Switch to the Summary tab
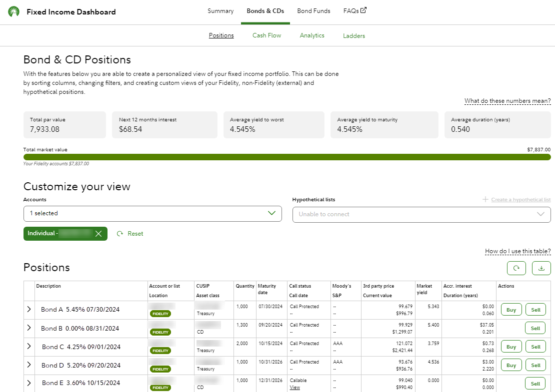 pos(220,11)
